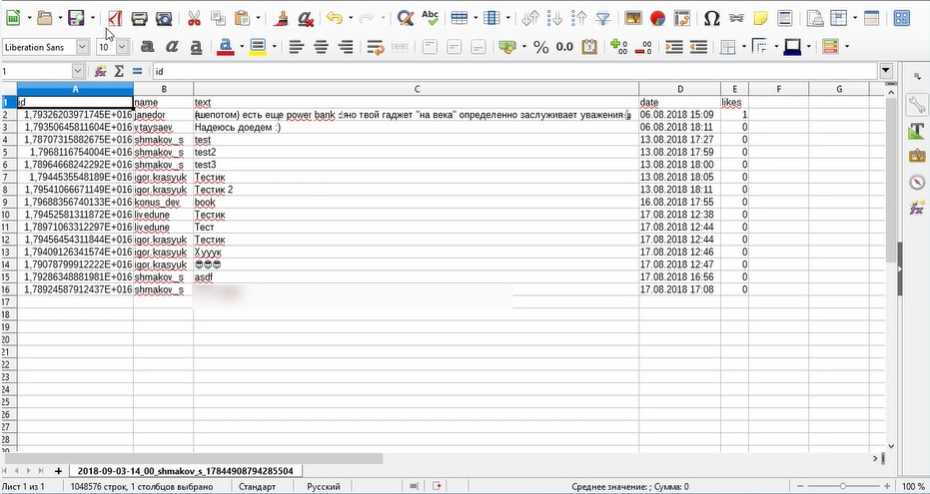
Task: Clear direct formatting
Action: (305, 18)
